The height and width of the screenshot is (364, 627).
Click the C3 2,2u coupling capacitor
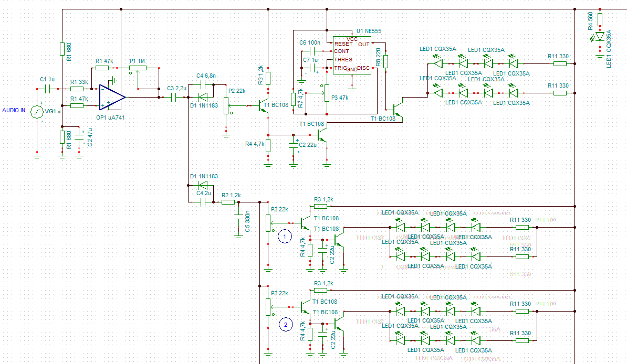pos(174,97)
